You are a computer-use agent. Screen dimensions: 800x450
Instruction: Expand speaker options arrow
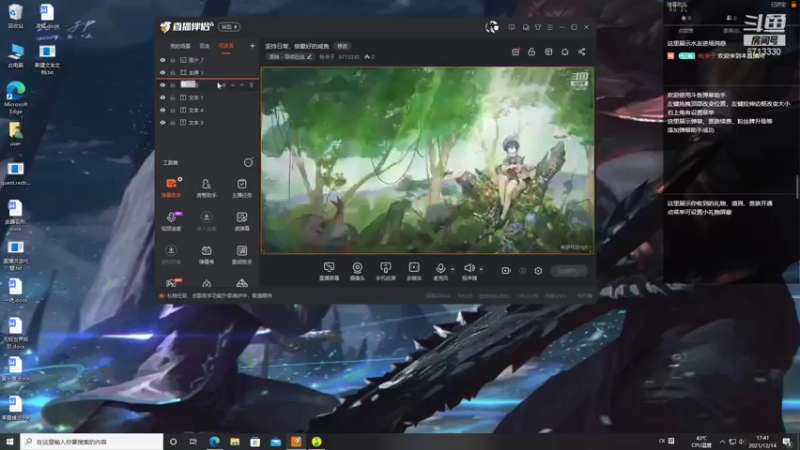coord(481,269)
